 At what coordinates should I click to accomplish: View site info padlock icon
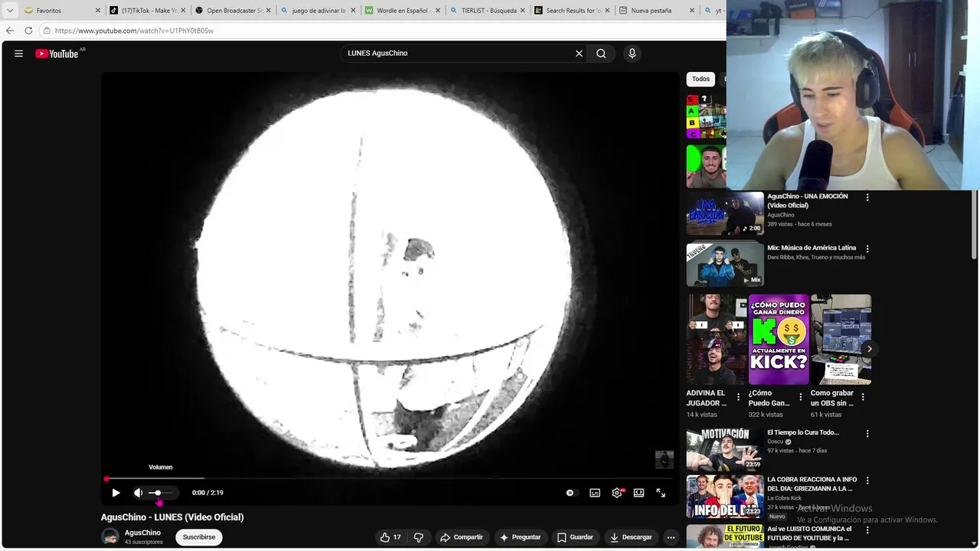click(x=47, y=31)
